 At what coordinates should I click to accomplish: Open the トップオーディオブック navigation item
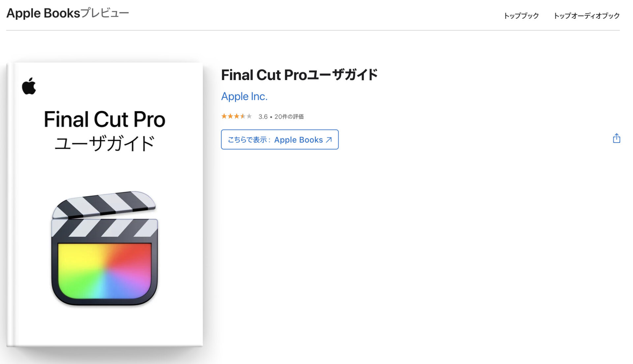click(x=587, y=16)
